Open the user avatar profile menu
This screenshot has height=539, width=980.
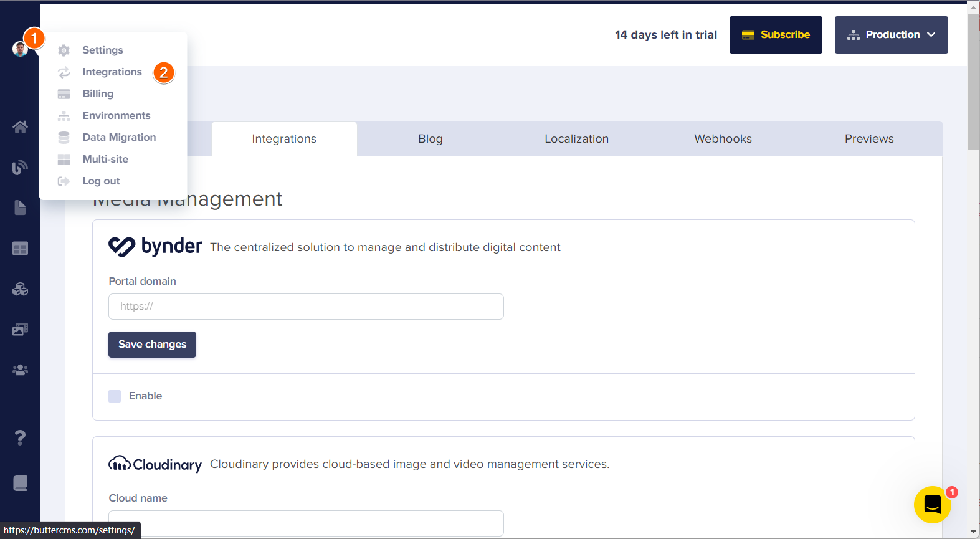tap(20, 49)
